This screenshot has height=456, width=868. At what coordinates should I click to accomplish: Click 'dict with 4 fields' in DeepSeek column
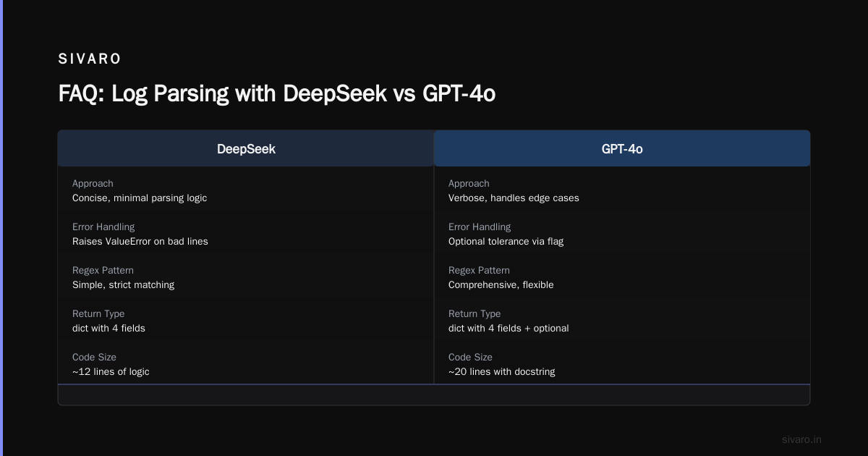pos(109,328)
